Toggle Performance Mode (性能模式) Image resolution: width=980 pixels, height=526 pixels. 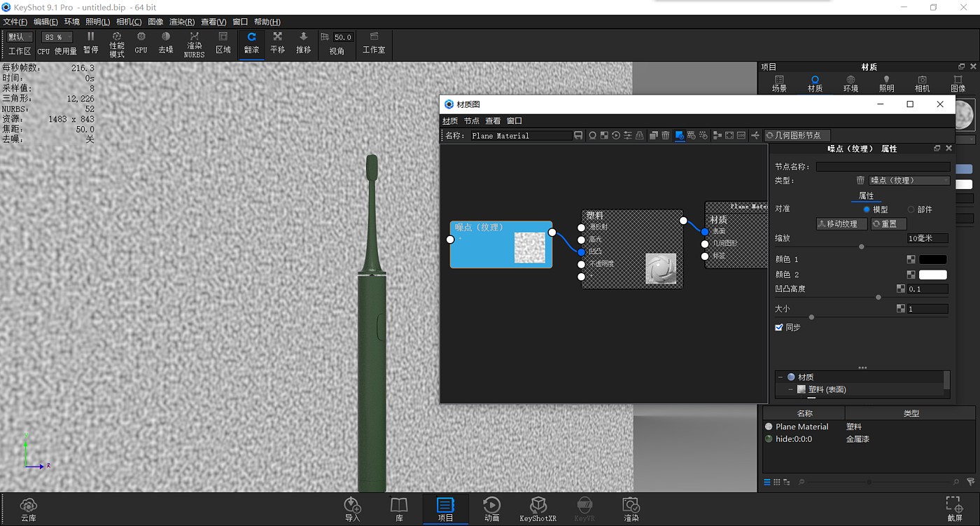[x=117, y=44]
